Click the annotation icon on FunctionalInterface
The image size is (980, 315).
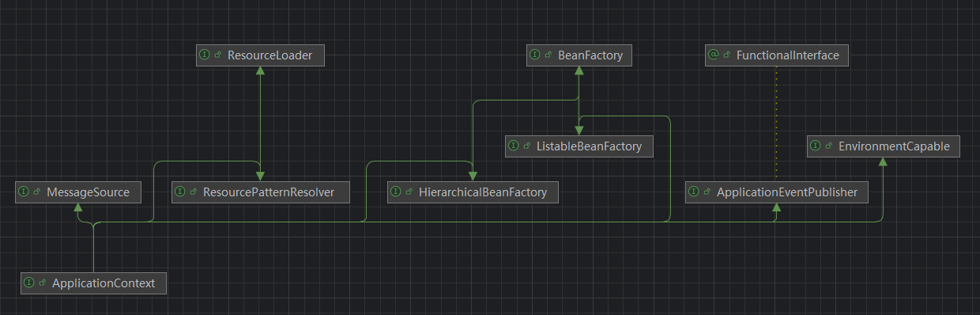click(x=713, y=55)
